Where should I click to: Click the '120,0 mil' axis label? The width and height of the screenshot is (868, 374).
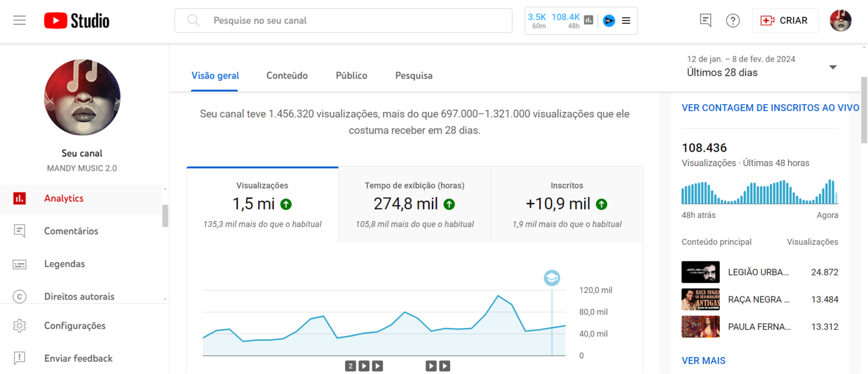pos(596,290)
